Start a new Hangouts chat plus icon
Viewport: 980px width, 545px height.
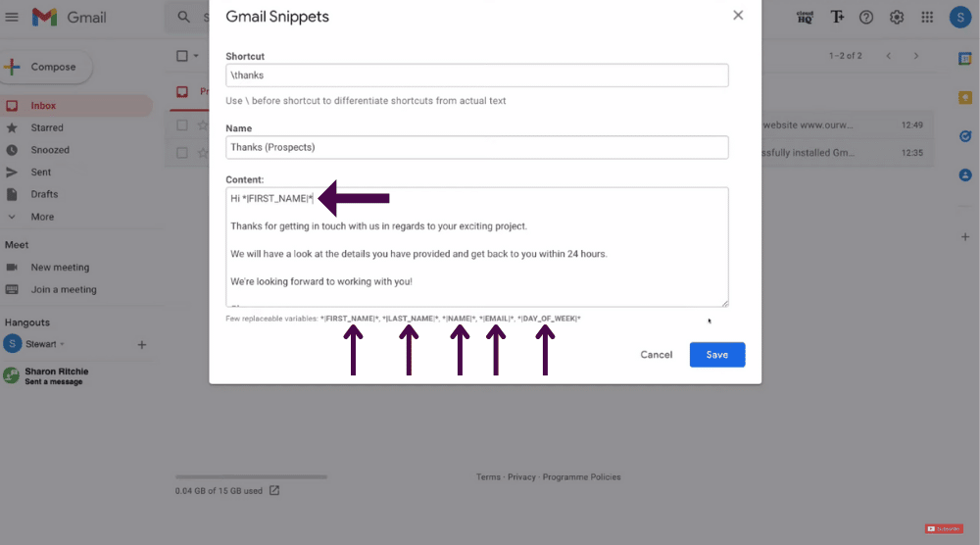(142, 344)
